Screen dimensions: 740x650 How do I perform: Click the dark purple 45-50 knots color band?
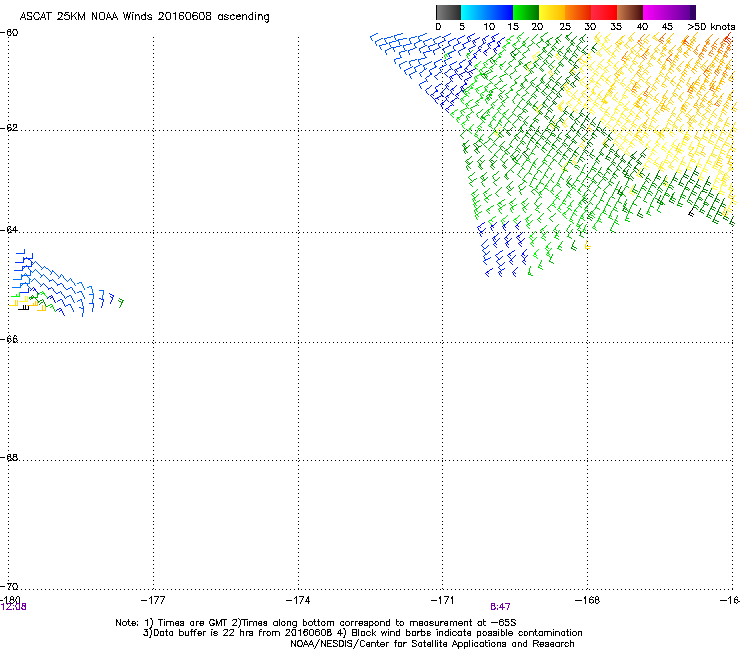[682, 12]
